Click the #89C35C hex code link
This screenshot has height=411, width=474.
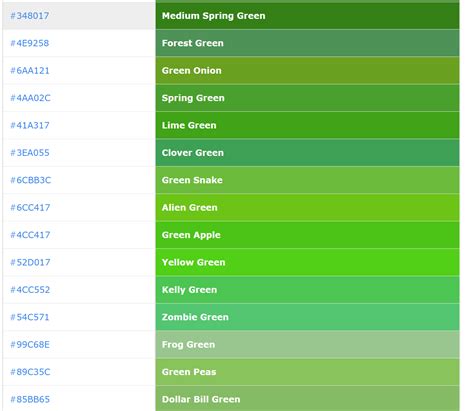[30, 372]
